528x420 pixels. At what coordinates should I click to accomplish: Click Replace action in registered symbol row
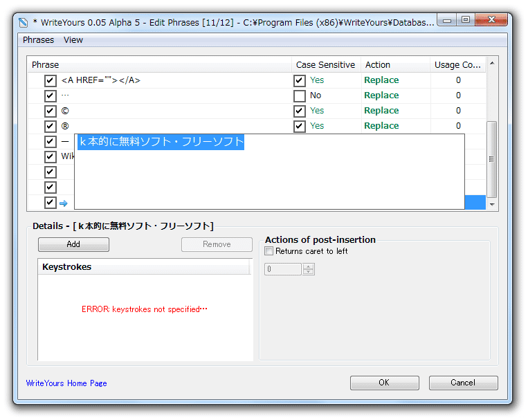(x=381, y=126)
